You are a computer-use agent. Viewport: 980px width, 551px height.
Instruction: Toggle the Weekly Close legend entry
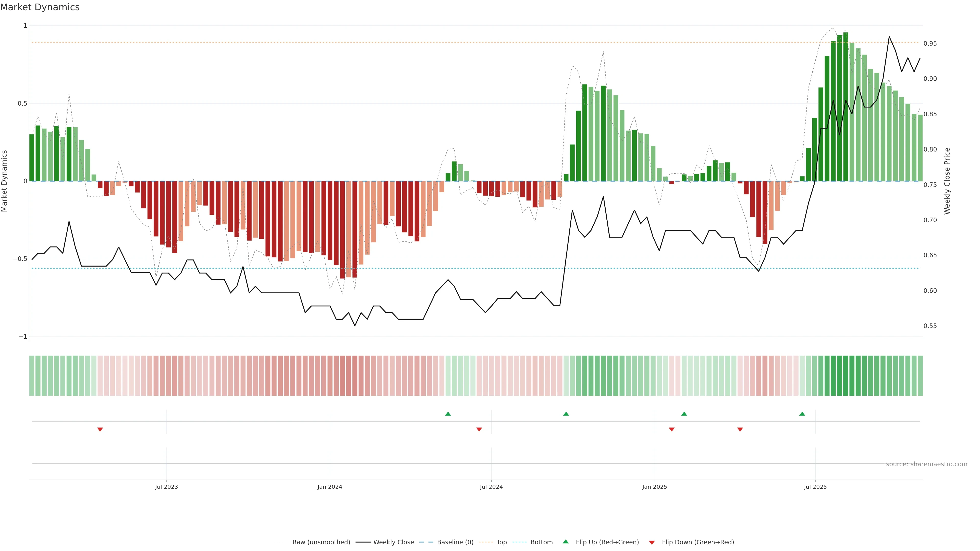pos(393,542)
